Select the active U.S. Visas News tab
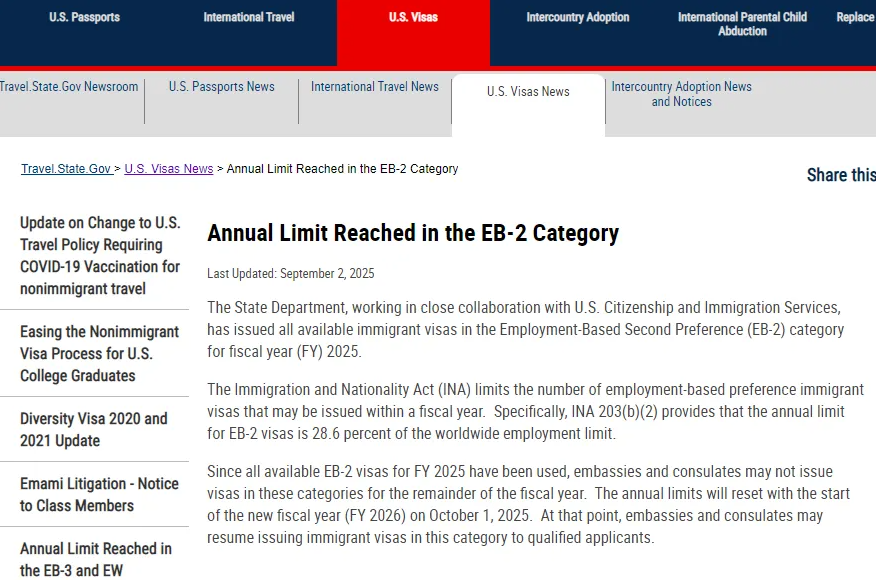Image resolution: width=876 pixels, height=580 pixels. pyautogui.click(x=528, y=92)
